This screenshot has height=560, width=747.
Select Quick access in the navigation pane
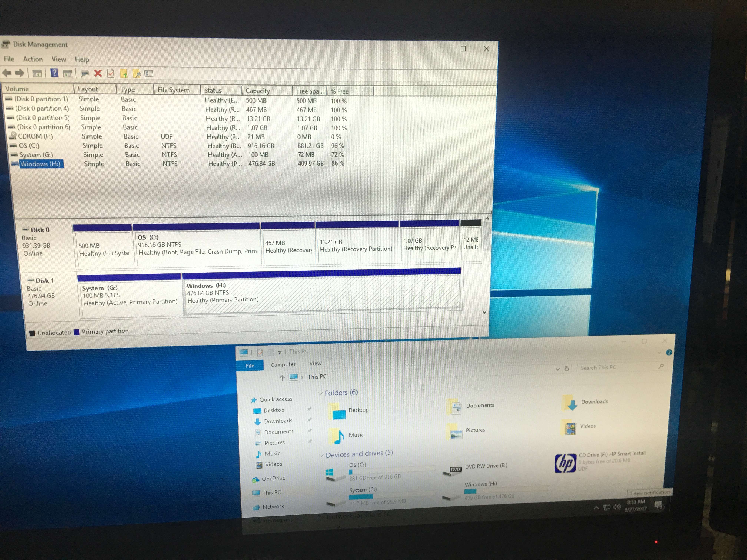(x=272, y=399)
